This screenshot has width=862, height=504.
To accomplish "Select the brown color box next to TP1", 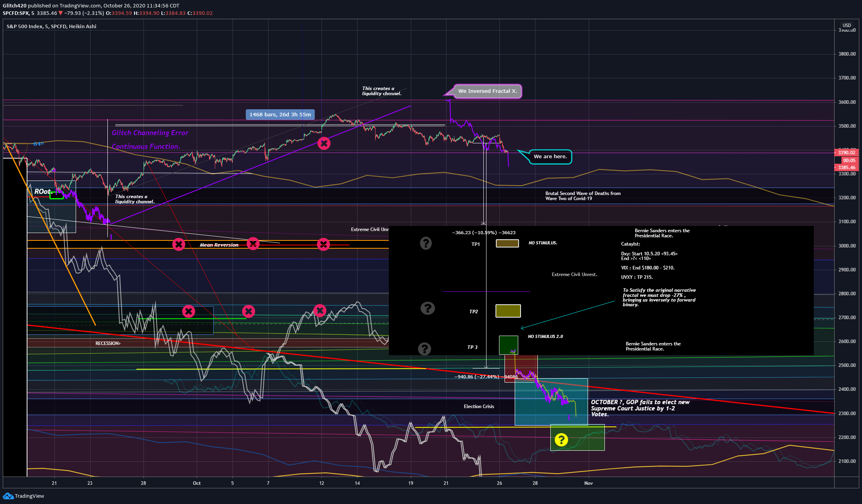I will click(x=507, y=244).
